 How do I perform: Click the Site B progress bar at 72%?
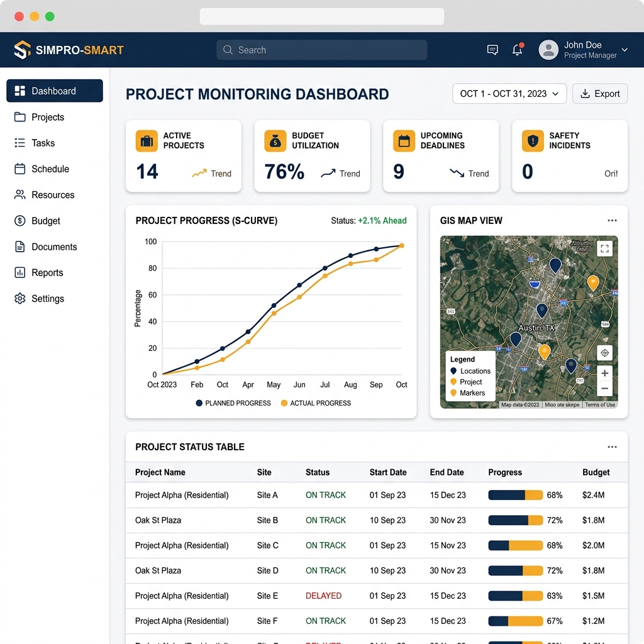point(516,520)
